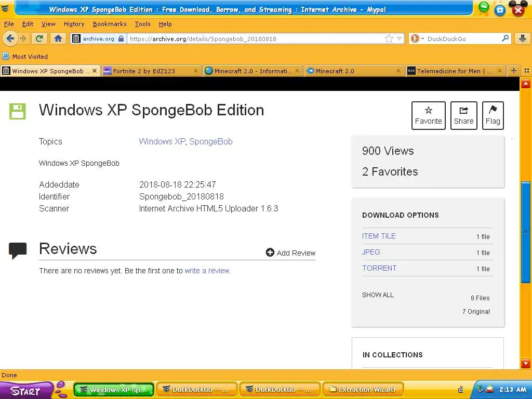Open the Windows XP topic link
The width and height of the screenshot is (532, 399).
point(162,141)
